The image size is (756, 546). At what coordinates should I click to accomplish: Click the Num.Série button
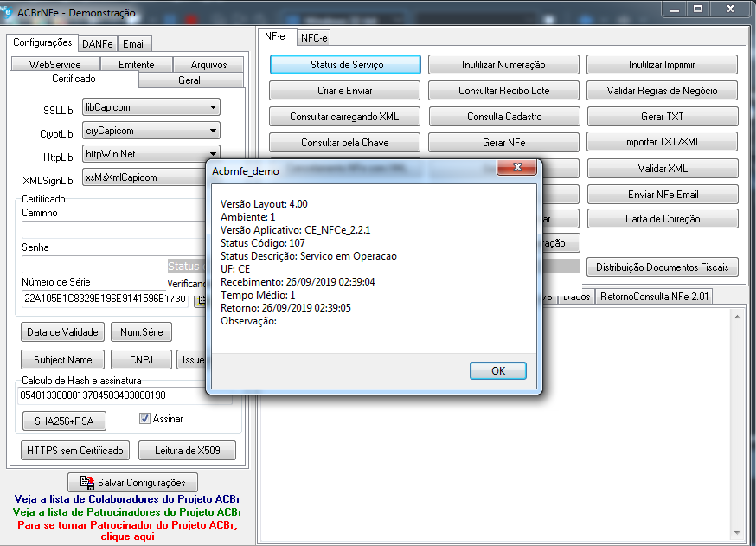(x=141, y=332)
